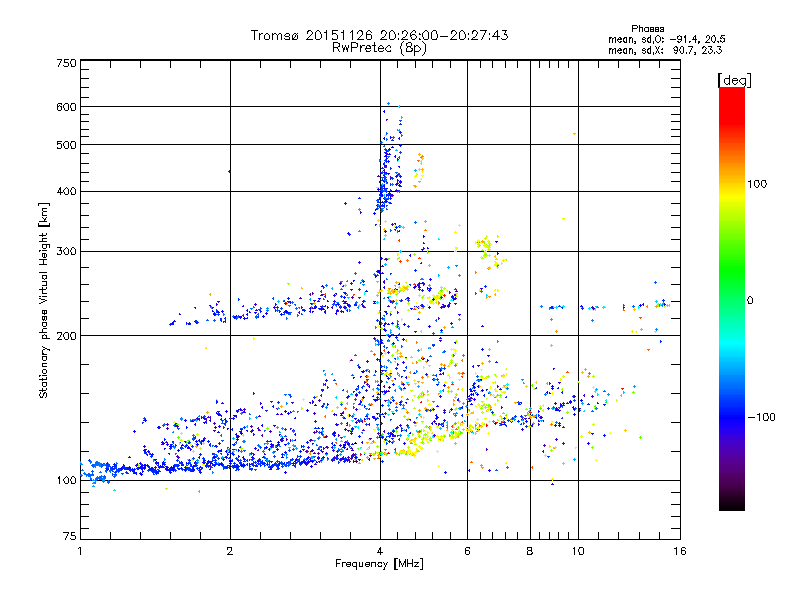Click the y-axis tick label '200'
800x600 pixels.
click(67, 336)
